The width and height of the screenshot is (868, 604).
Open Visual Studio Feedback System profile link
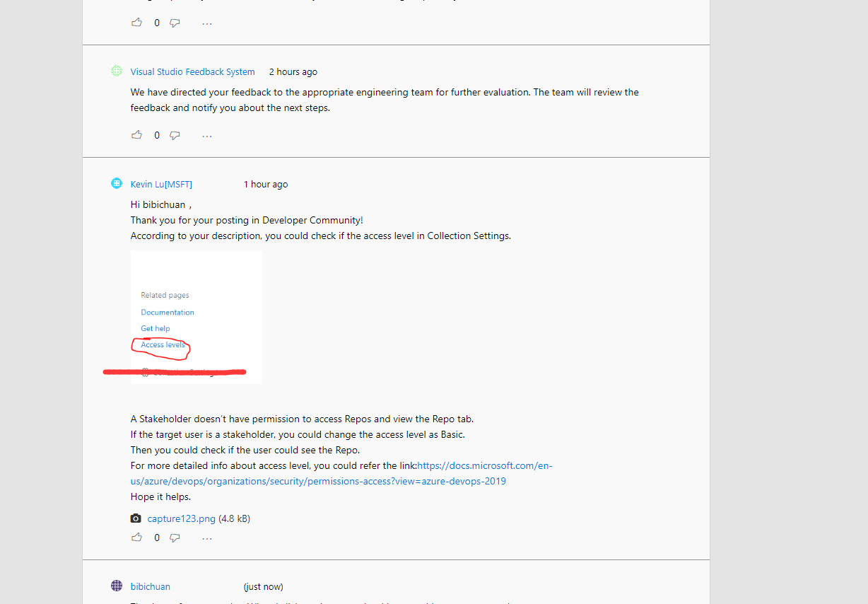pos(192,71)
